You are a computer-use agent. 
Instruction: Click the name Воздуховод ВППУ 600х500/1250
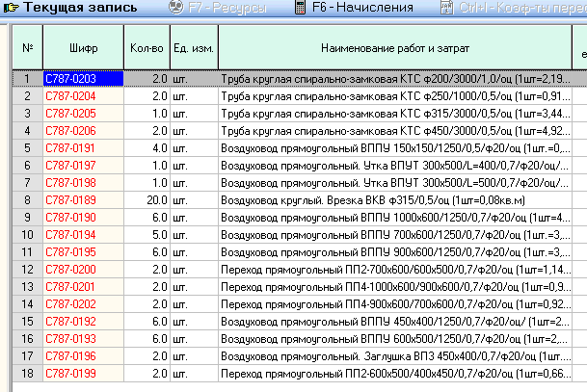pos(395,338)
